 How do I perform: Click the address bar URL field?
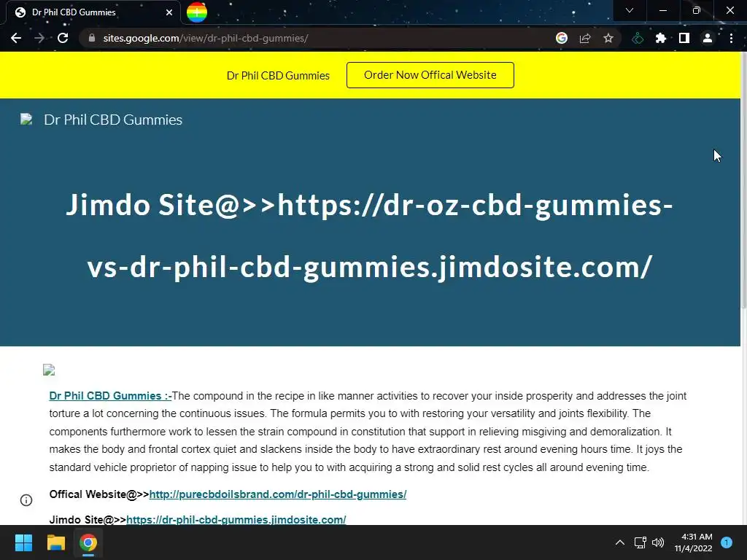point(320,38)
